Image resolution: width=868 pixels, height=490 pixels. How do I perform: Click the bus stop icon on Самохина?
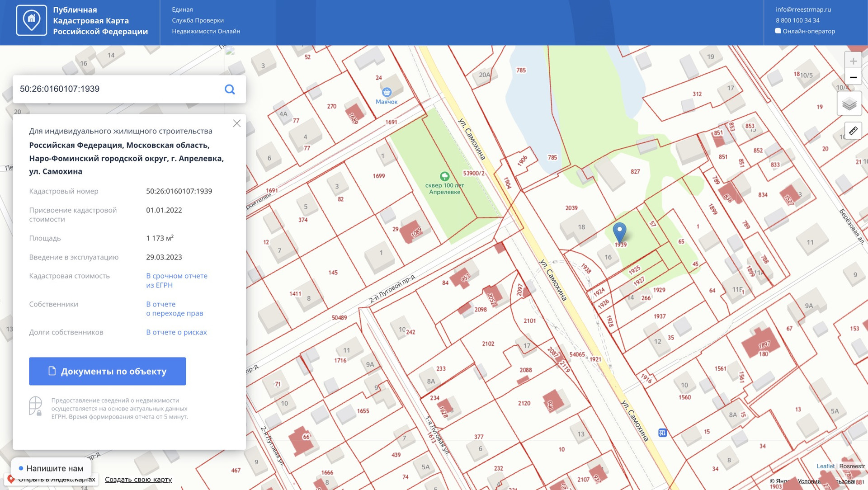(x=662, y=433)
